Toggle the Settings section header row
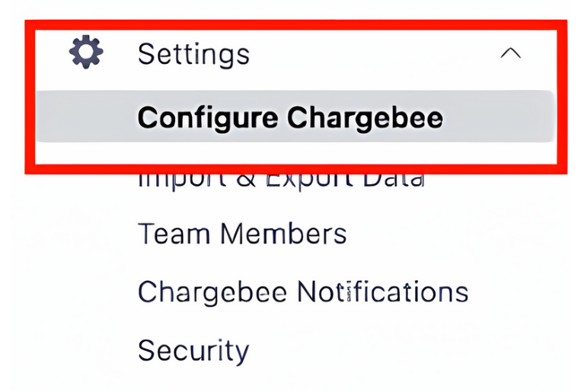The width and height of the screenshot is (581, 392). tap(295, 53)
